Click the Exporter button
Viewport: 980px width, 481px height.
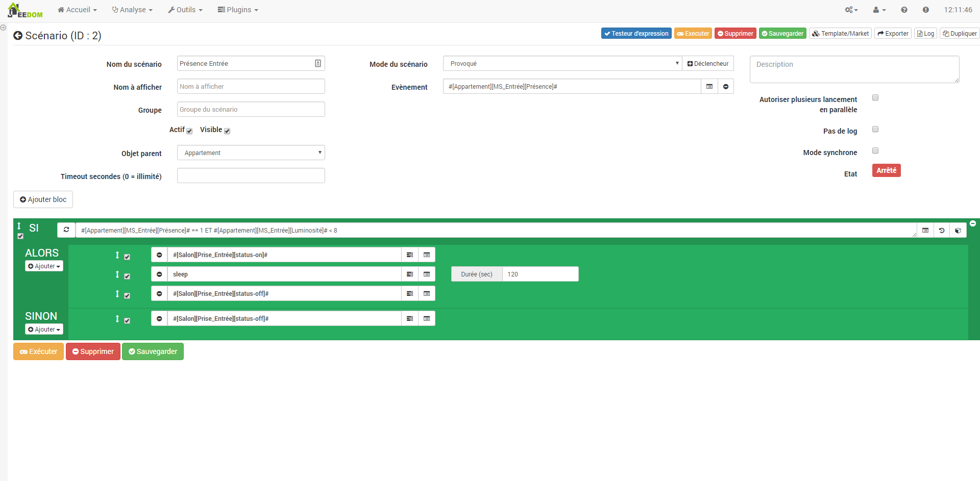(x=893, y=34)
